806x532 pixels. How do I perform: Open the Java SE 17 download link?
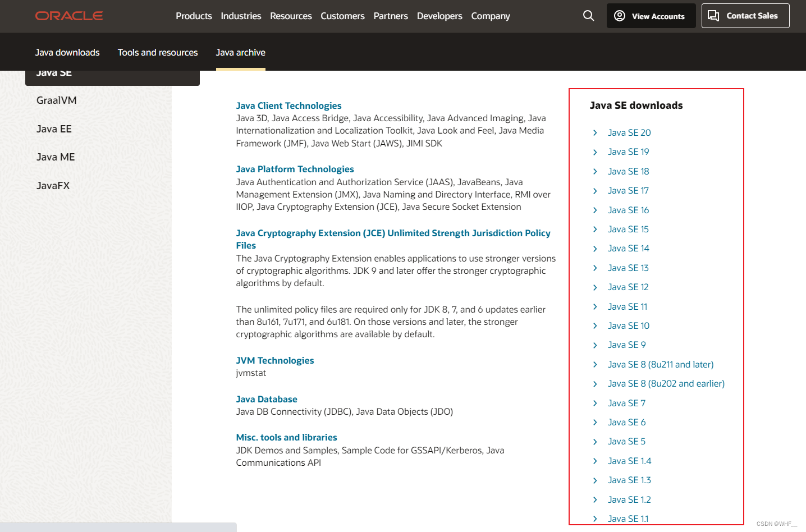(628, 190)
